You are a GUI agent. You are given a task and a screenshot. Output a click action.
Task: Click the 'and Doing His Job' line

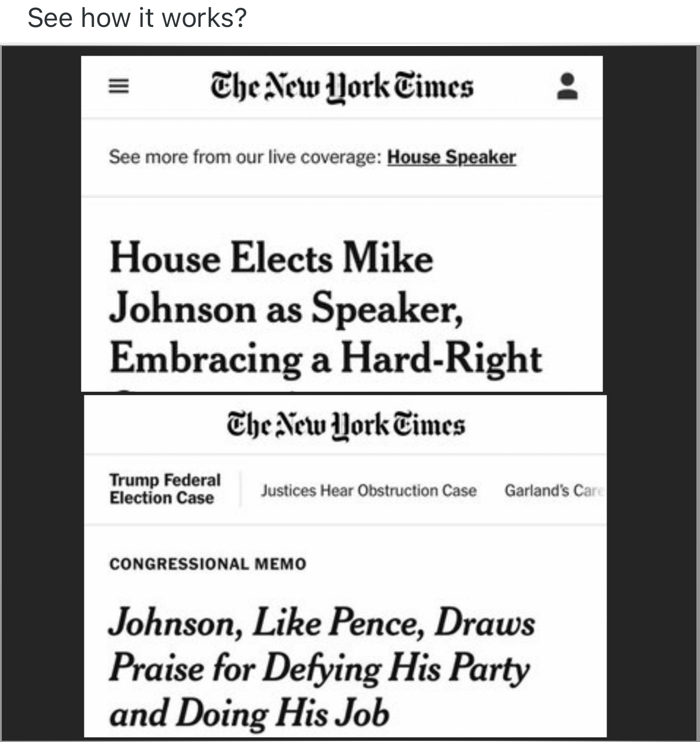pyautogui.click(x=249, y=713)
